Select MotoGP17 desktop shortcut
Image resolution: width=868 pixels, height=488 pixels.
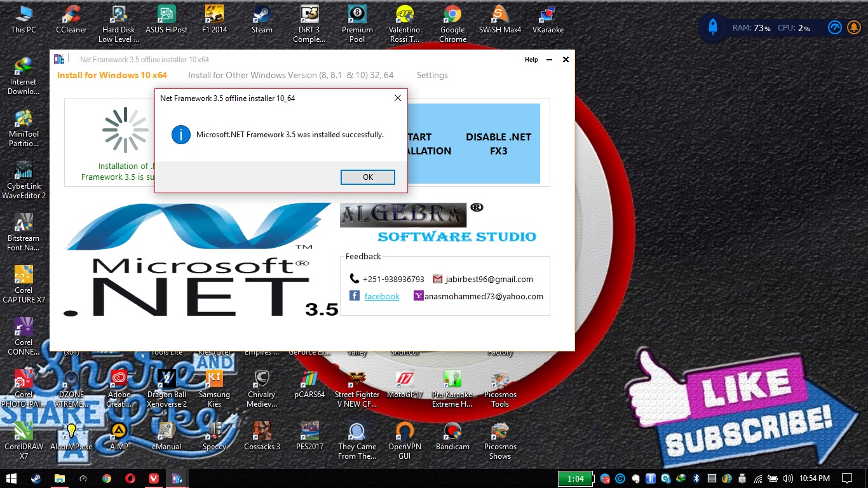point(405,384)
